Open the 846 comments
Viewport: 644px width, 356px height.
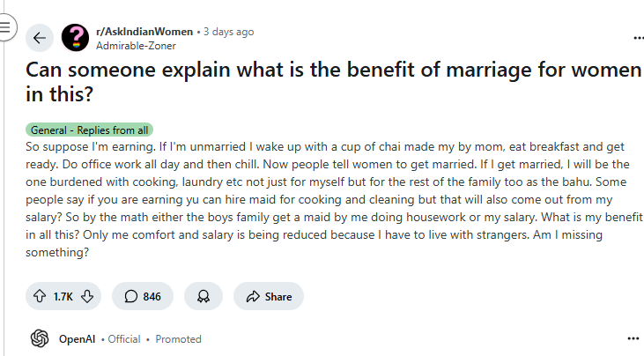[x=142, y=297]
